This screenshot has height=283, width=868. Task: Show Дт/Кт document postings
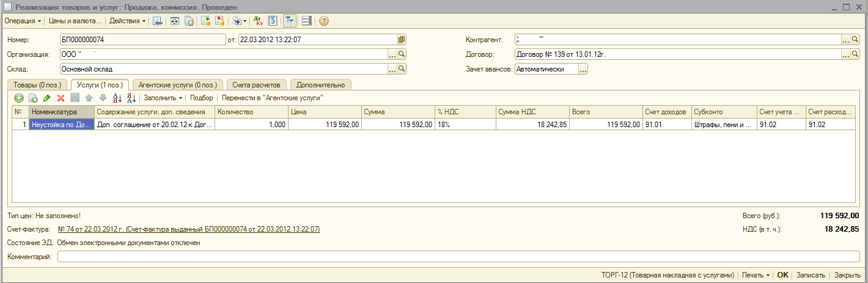(x=258, y=21)
